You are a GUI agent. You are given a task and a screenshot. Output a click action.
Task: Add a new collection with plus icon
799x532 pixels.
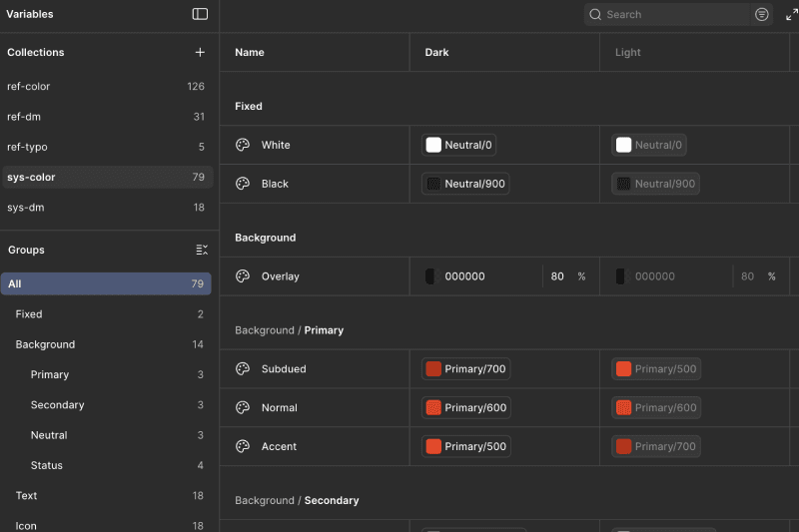200,53
